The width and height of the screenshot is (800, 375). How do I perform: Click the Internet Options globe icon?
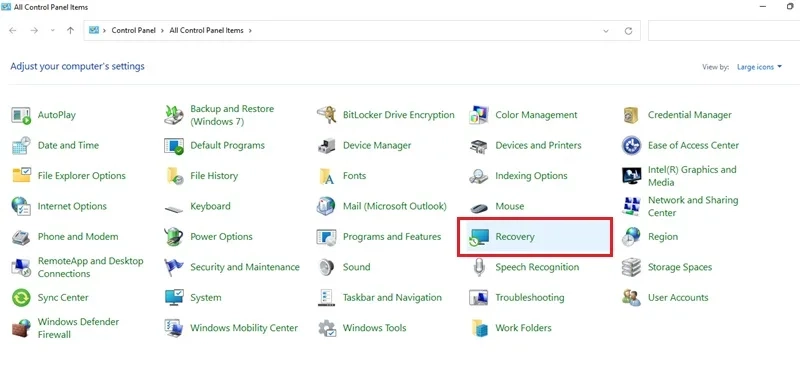click(x=21, y=206)
